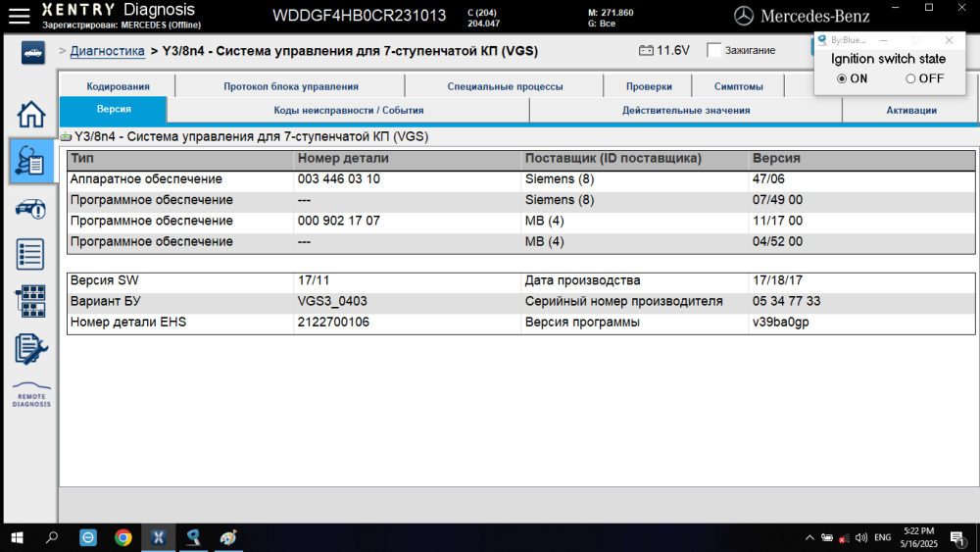This screenshot has width=980, height=552.
Task: Open the Кодирования tab
Action: pyautogui.click(x=118, y=86)
